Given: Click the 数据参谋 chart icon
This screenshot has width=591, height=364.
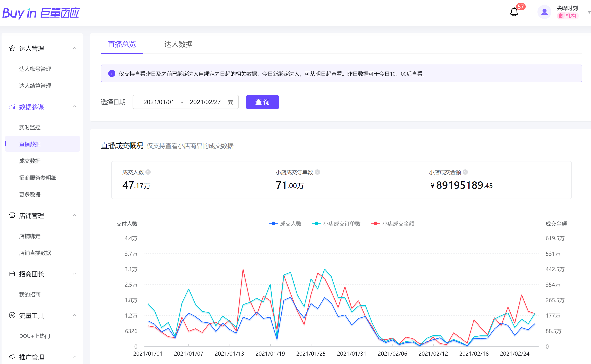Looking at the screenshot, I should coord(12,107).
